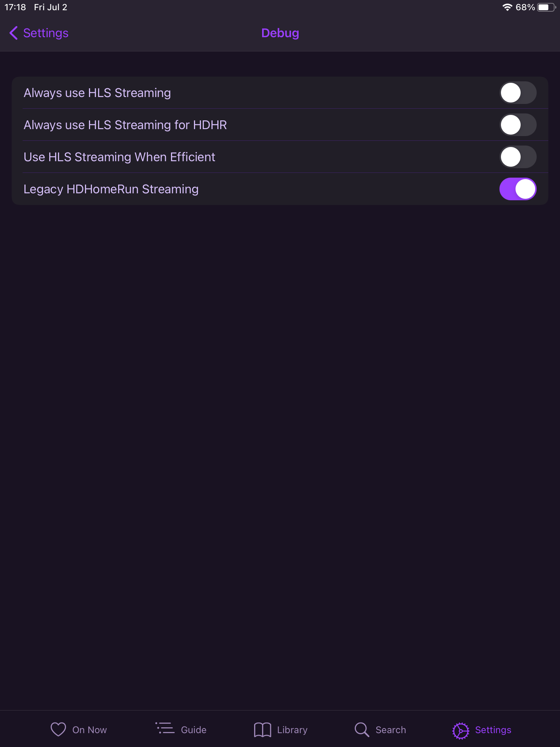This screenshot has height=747, width=560.
Task: Tap the Guide list icon
Action: (x=165, y=728)
